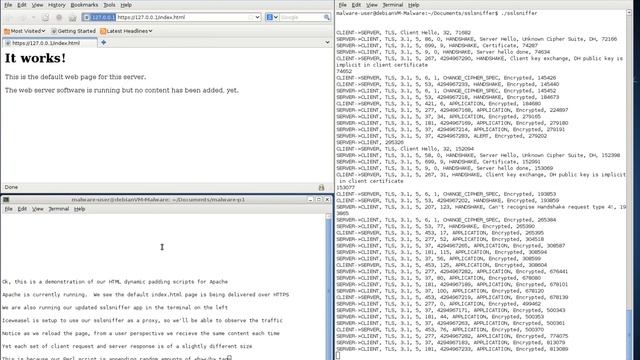This screenshot has height=360, width=640.
Task: Open the browser History menu
Action: click(56, 5)
